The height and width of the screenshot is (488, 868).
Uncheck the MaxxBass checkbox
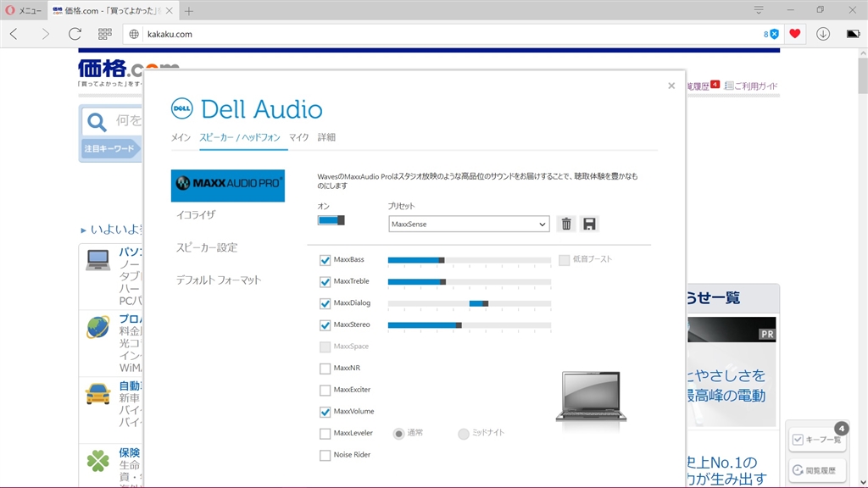(325, 260)
